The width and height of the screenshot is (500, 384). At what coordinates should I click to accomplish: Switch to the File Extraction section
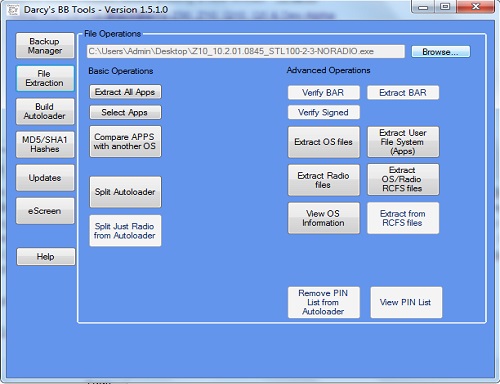pyautogui.click(x=45, y=78)
